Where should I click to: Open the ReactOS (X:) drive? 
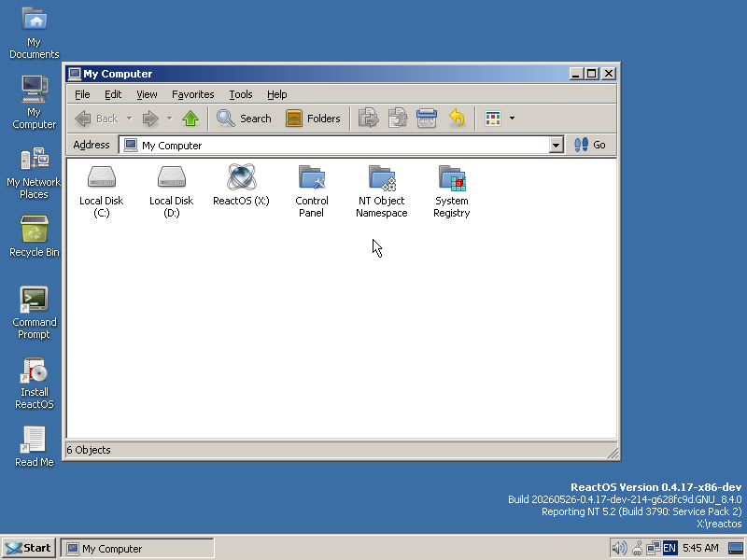pos(241,185)
